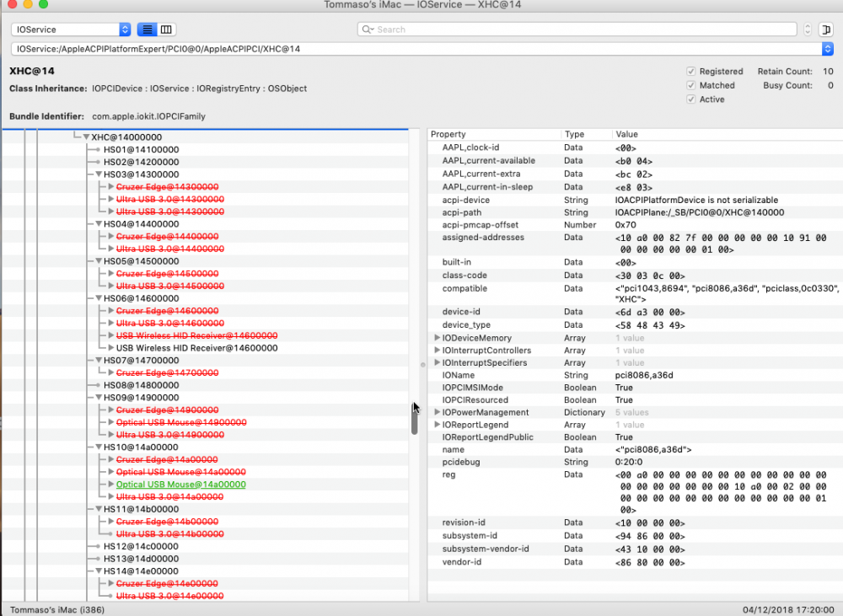Collapse the HS03@14300000 node

(x=99, y=174)
